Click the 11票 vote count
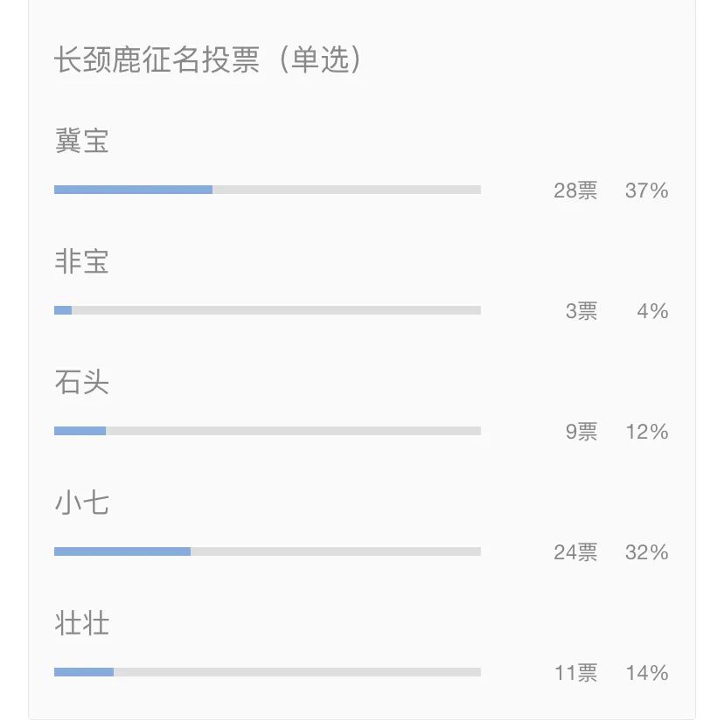Viewport: 724px width, 728px height. point(576,673)
